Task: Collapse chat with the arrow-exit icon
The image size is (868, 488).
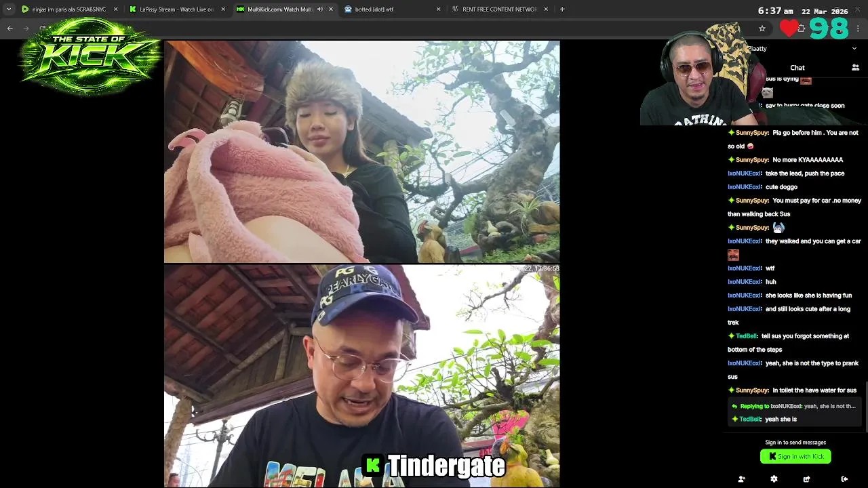Action: click(x=844, y=479)
